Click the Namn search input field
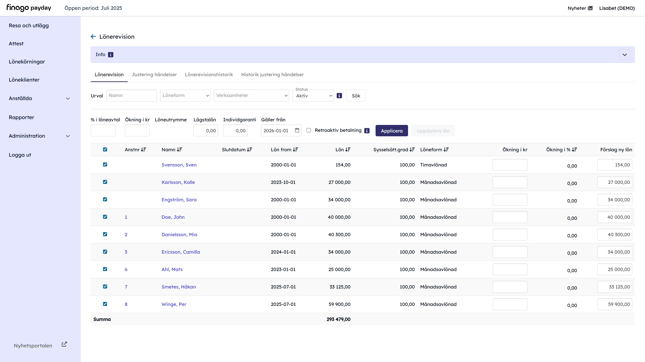Screen dimensions: 645x362 pos(131,95)
